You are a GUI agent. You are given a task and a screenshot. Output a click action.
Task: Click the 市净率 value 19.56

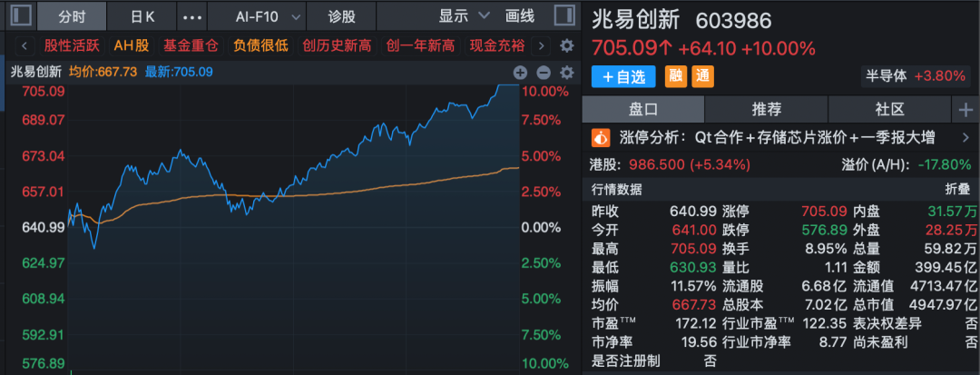tap(700, 342)
